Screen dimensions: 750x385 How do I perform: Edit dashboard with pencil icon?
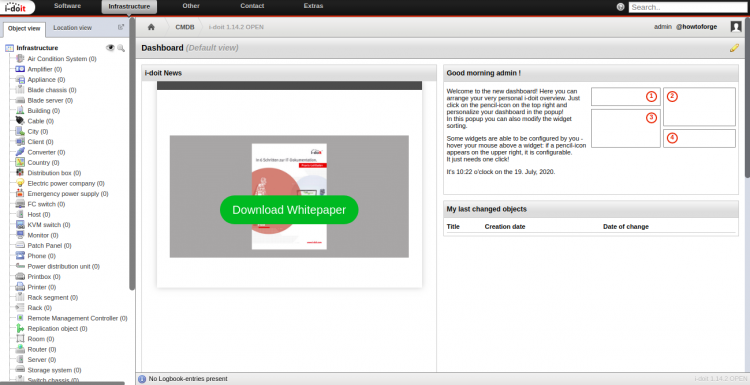click(734, 48)
